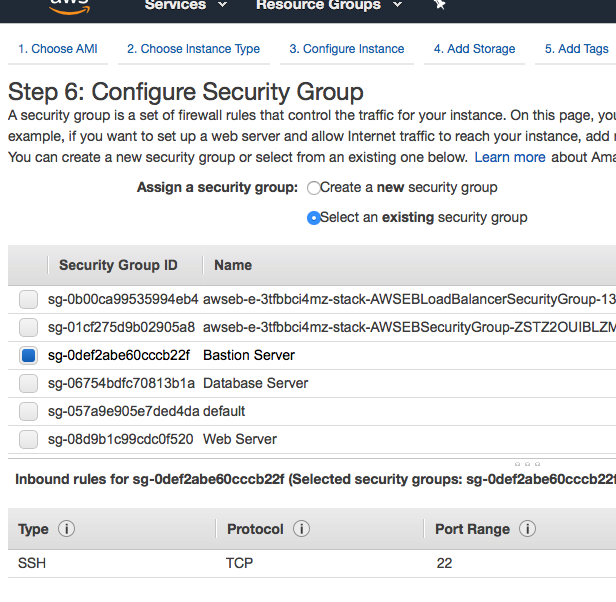The height and width of the screenshot is (602, 616).
Task: Tick the Web Server security group checkbox
Action: pyautogui.click(x=29, y=439)
